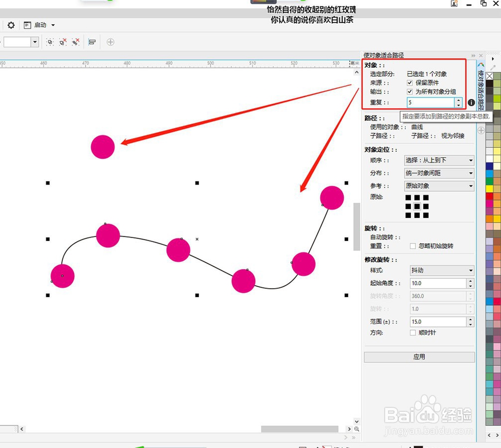
Task: Click the 范围 (±) input showing 15.0
Action: click(x=438, y=322)
